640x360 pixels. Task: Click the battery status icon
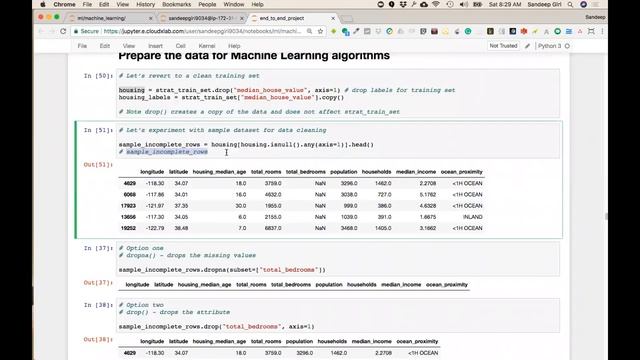click(x=477, y=4)
